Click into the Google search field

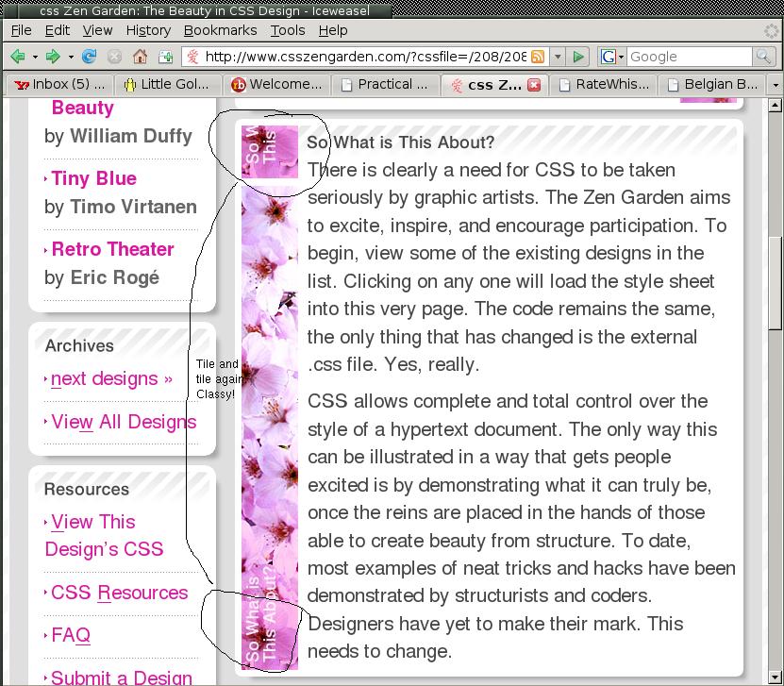pos(690,57)
